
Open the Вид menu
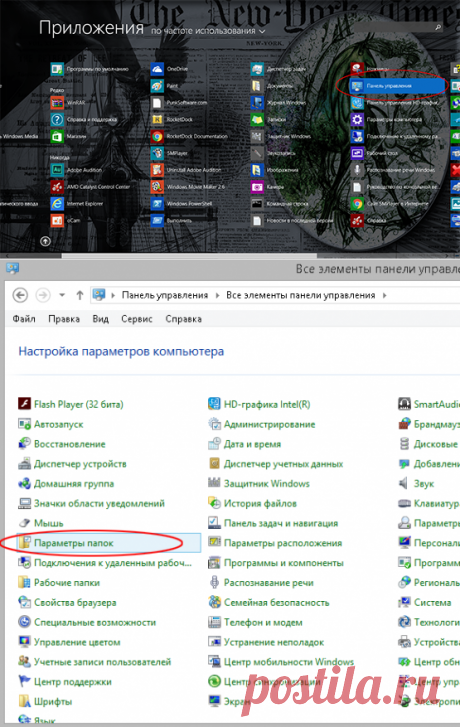100,319
